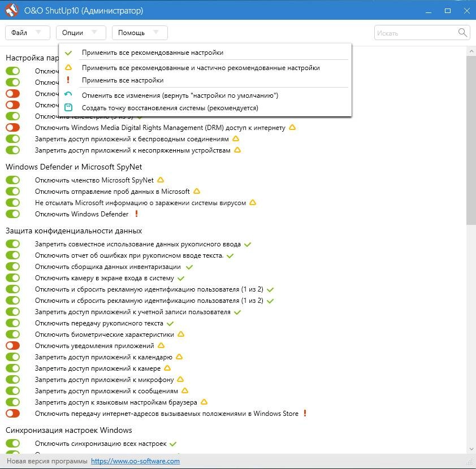
Task: Click the search magnifier icon
Action: (462, 32)
